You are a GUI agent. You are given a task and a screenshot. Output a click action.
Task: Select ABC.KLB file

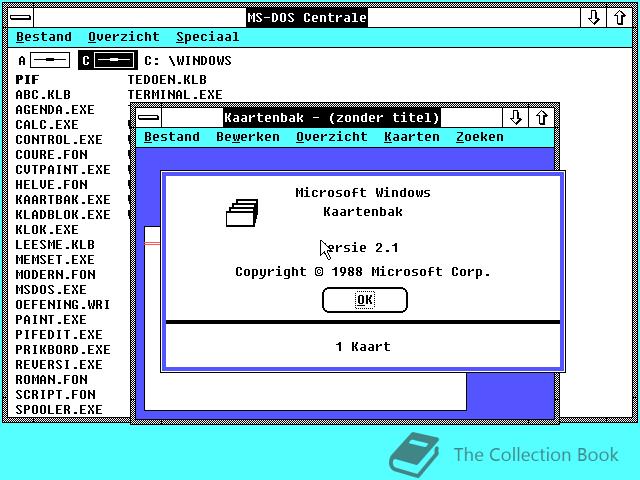click(43, 95)
